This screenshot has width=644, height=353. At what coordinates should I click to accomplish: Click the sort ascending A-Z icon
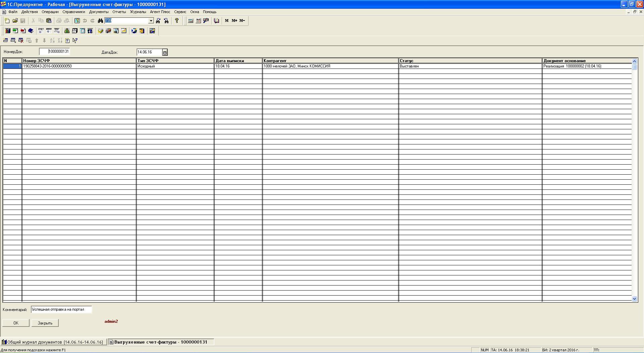point(52,41)
